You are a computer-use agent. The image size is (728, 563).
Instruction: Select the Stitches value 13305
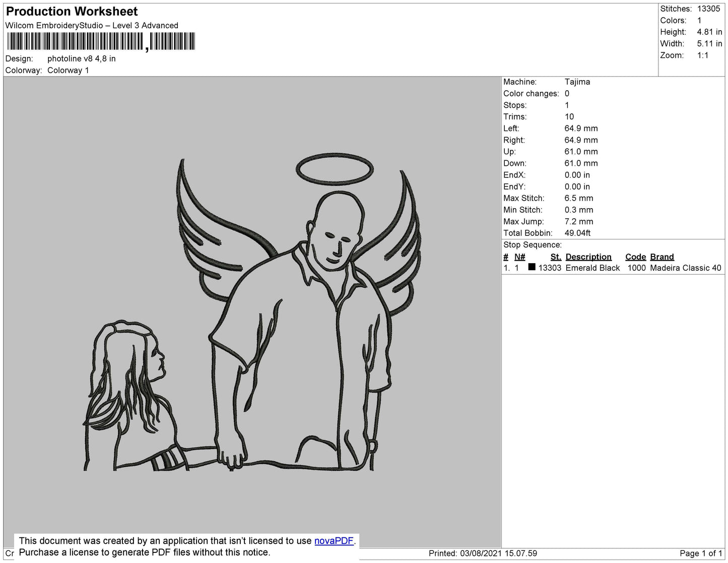[x=709, y=9]
